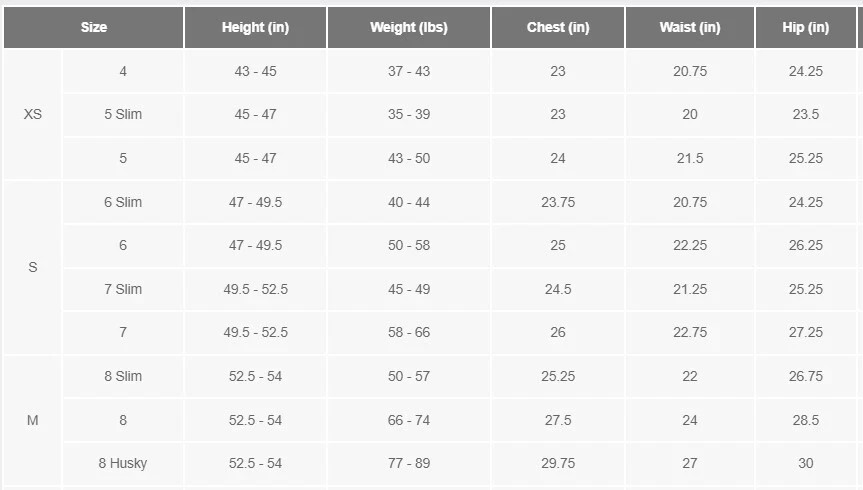The image size is (863, 490).
Task: Click the 8 Husky size cell
Action: (x=123, y=463)
